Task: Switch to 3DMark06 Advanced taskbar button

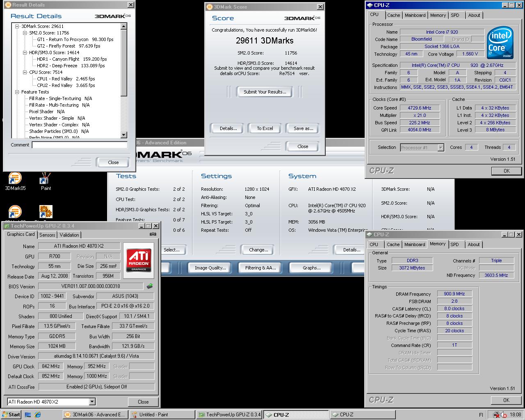Action: click(95, 415)
